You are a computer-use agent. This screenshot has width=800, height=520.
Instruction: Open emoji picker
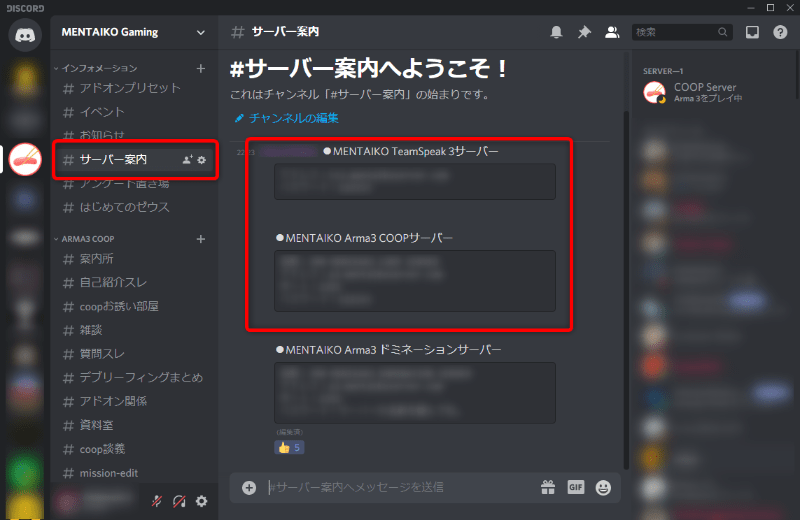tap(603, 488)
